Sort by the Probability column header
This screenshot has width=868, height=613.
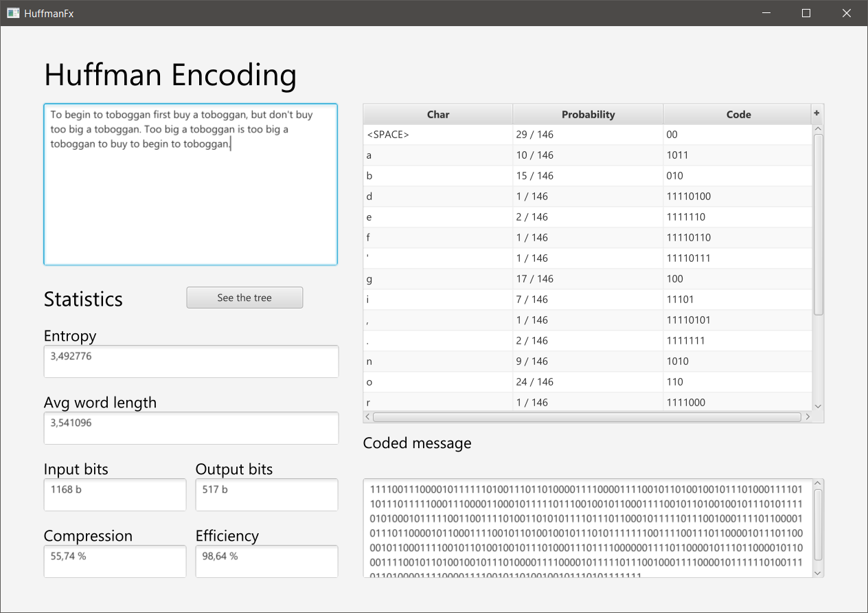click(x=588, y=114)
